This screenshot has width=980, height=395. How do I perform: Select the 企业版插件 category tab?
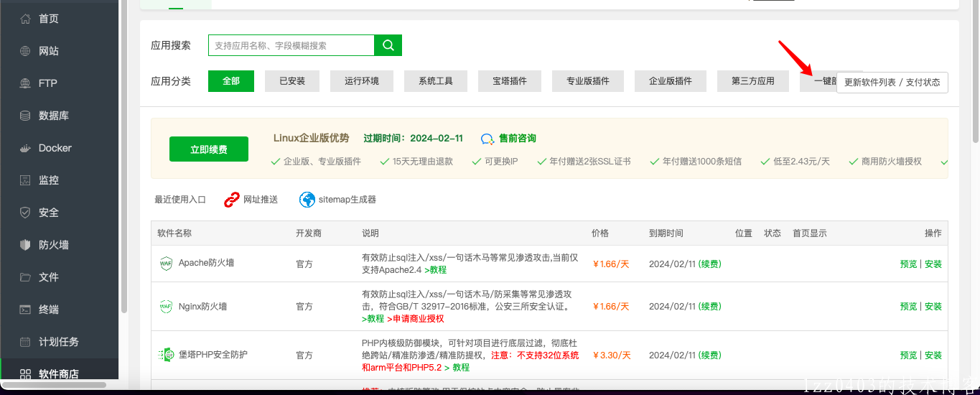pos(671,81)
